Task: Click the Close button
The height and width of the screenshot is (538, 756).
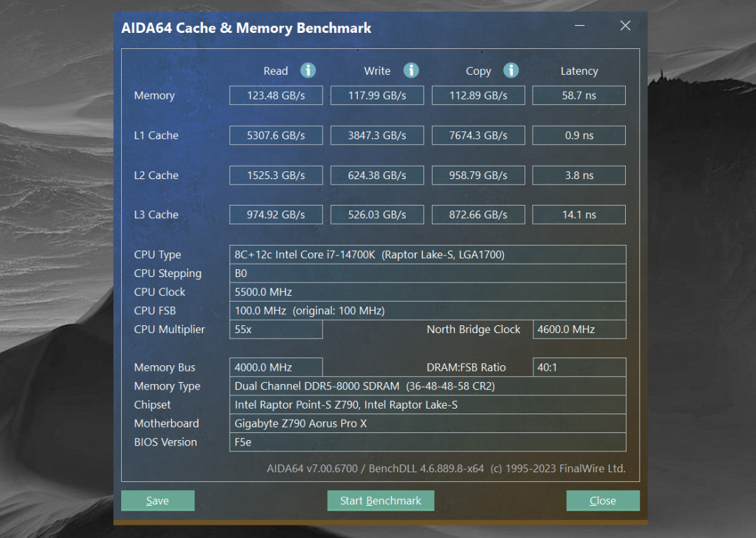Action: coord(603,500)
